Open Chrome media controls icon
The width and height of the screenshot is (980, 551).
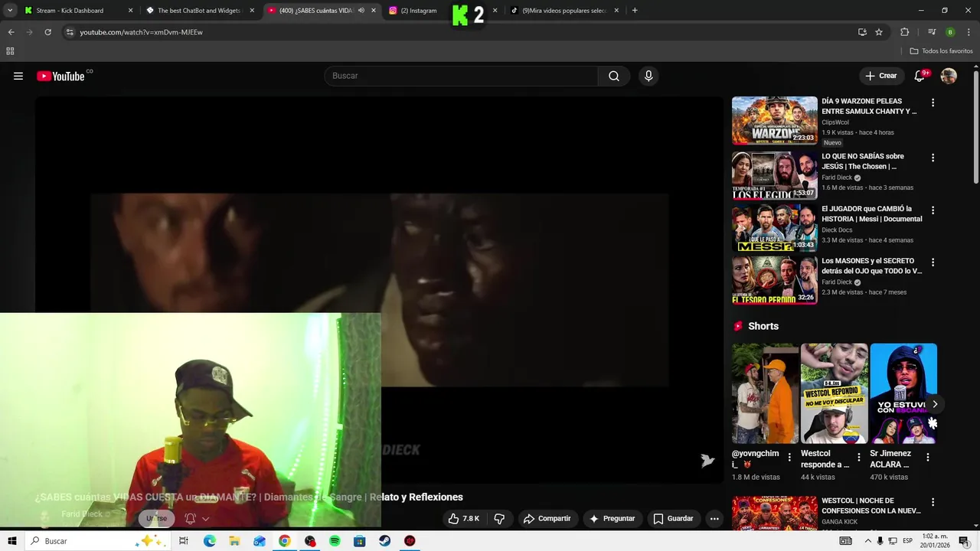click(932, 32)
